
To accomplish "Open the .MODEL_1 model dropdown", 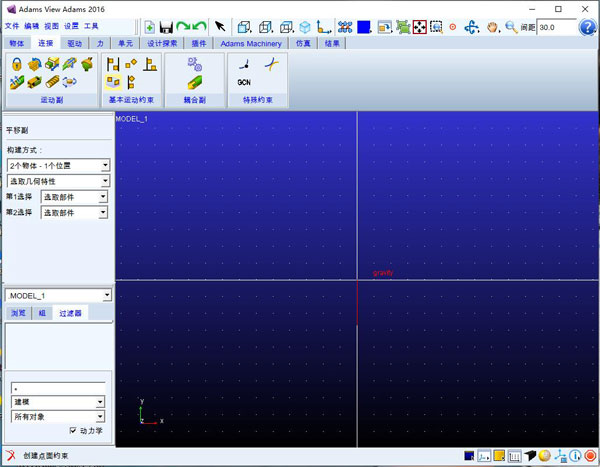I will coord(59,296).
